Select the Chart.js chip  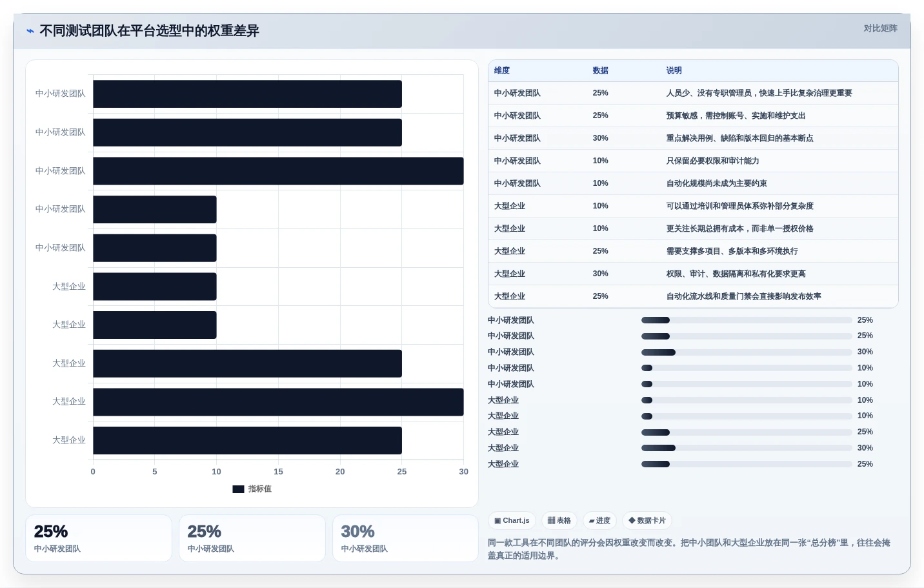(512, 521)
